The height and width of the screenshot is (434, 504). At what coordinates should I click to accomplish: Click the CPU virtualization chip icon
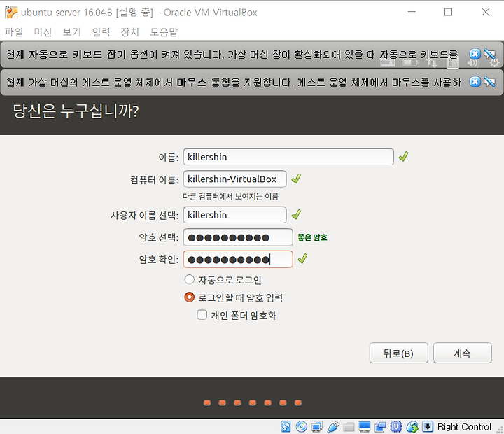pos(396,426)
